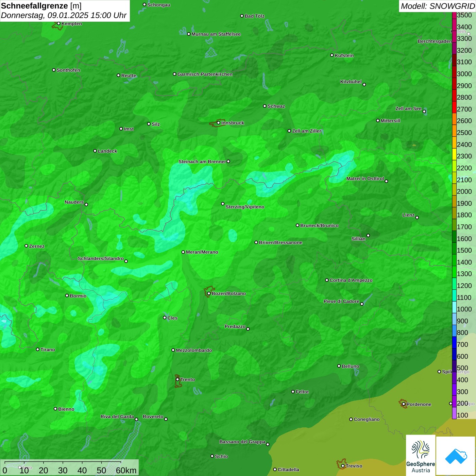
Task: Click the Treviso city marker
Action: tap(343, 466)
